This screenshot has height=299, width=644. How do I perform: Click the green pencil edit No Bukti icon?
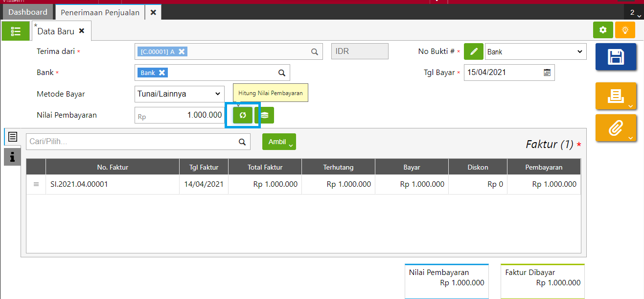(x=473, y=51)
